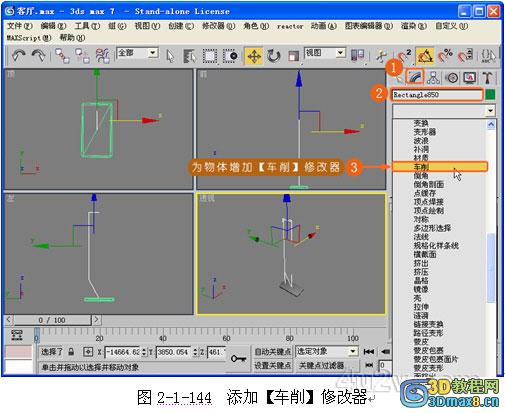
Task: Click the large Set Key key icon
Action: coord(238,359)
